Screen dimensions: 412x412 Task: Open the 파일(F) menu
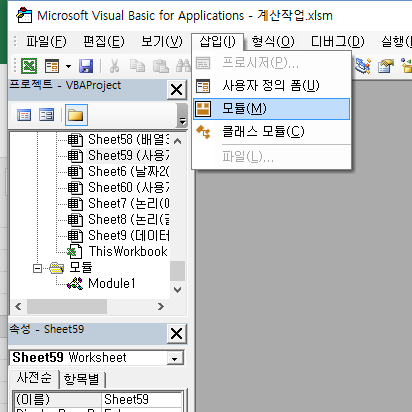tap(46, 42)
